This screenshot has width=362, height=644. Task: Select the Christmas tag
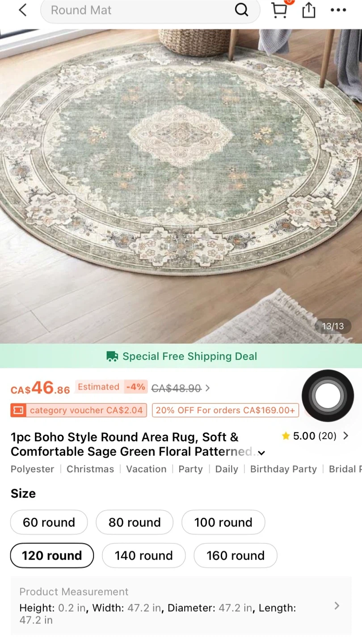pos(90,469)
